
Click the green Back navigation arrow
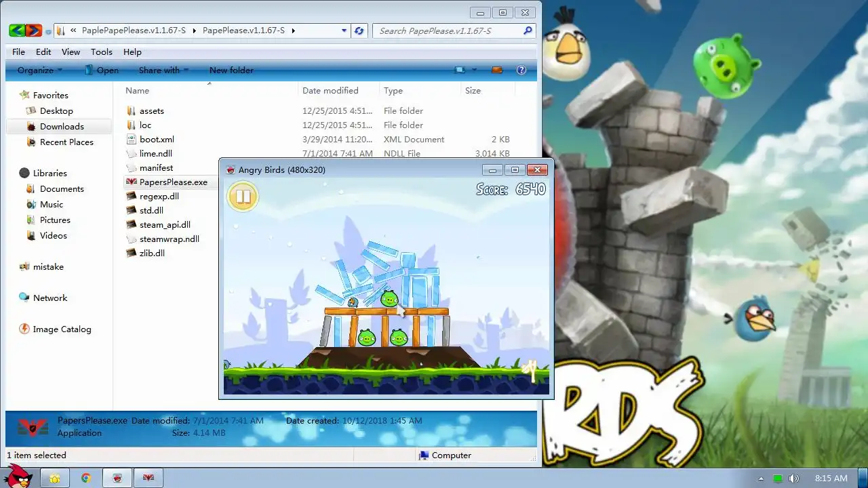(x=17, y=30)
